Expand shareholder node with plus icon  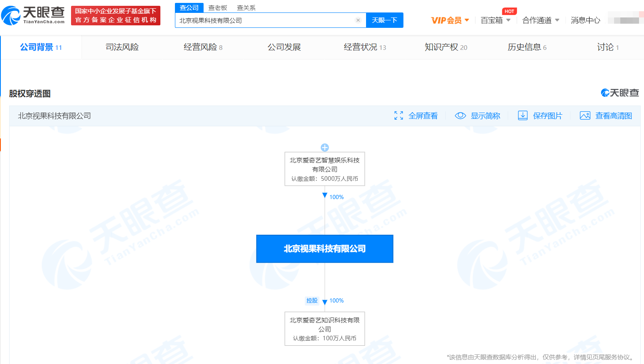(325, 148)
